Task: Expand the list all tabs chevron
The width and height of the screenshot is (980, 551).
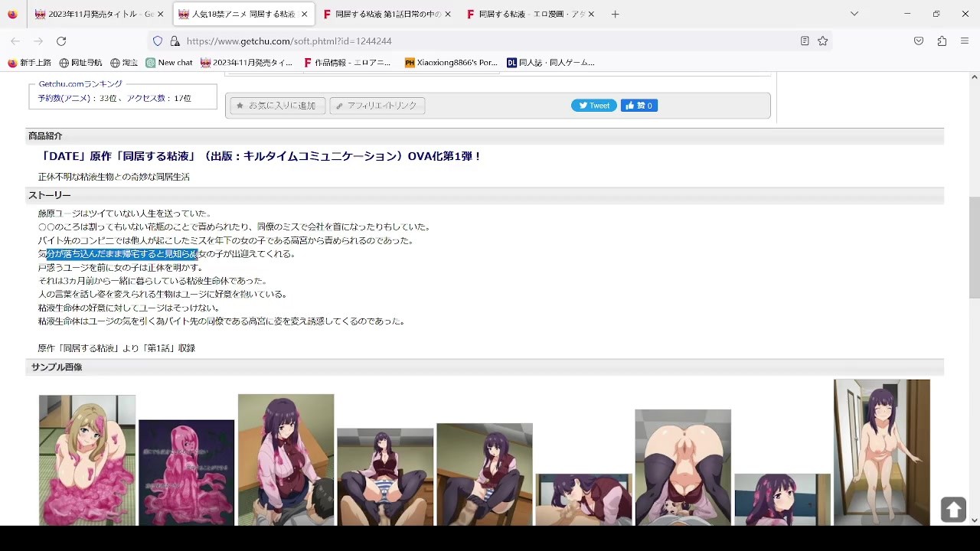Action: point(854,14)
